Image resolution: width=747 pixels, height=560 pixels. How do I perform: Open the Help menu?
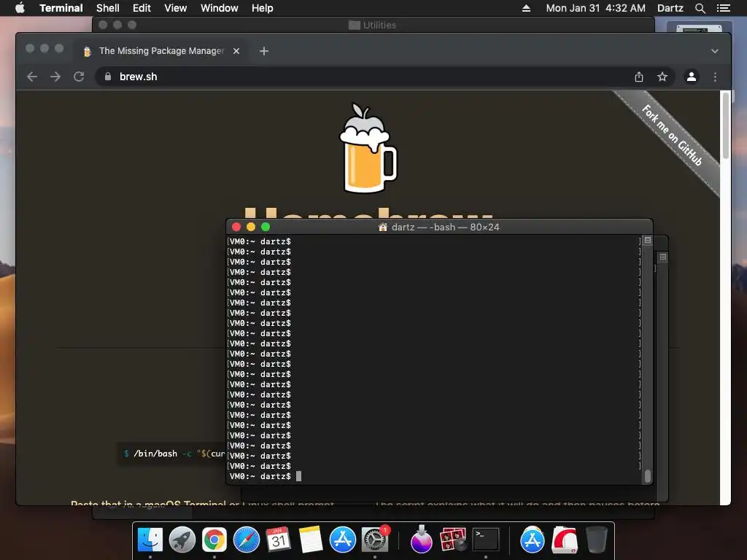point(263,8)
